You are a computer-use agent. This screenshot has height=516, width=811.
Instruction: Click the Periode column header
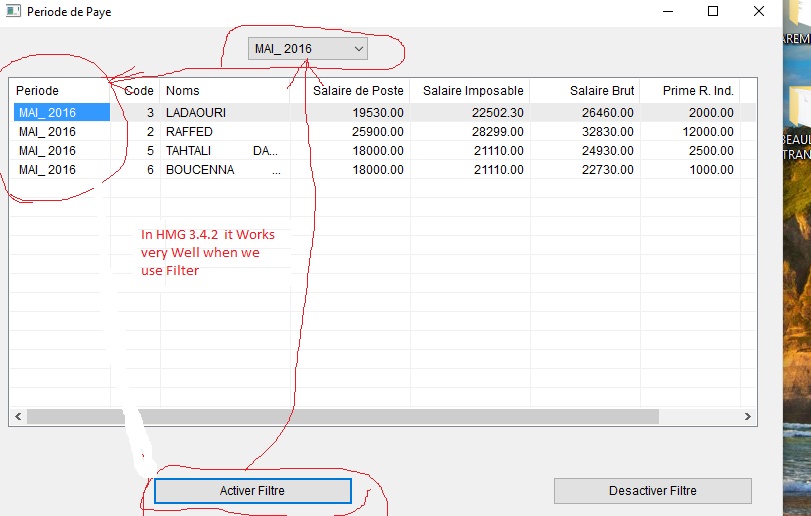pyautogui.click(x=37, y=90)
